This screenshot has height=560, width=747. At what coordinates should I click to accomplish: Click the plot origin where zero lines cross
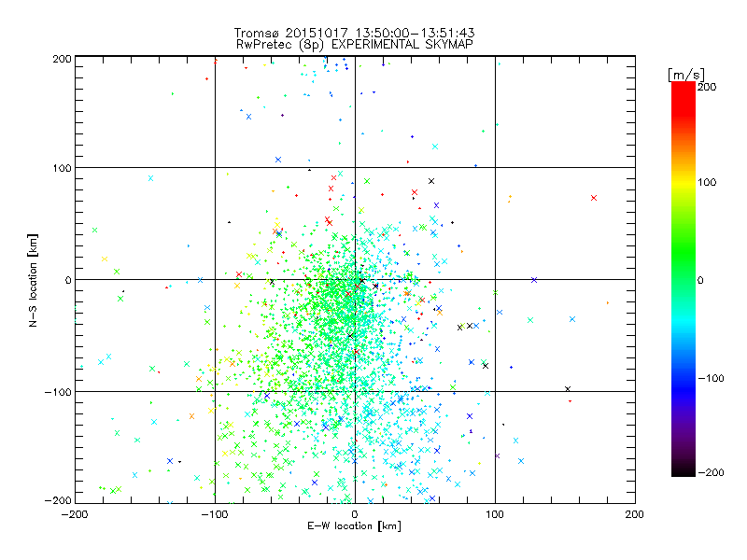(355, 279)
